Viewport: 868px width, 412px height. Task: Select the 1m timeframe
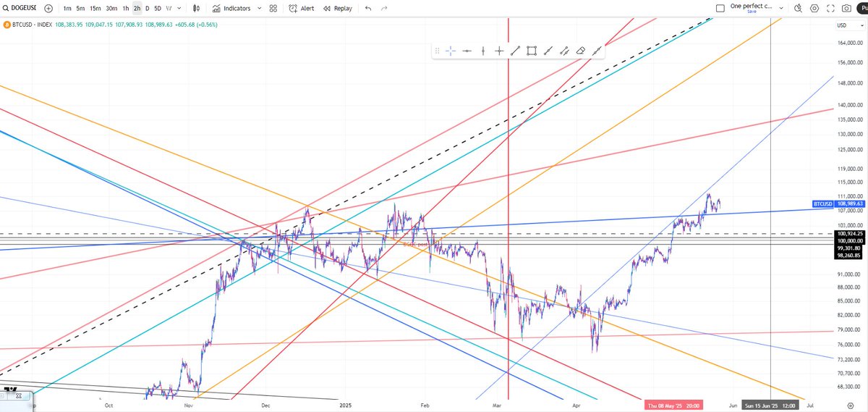[x=67, y=8]
